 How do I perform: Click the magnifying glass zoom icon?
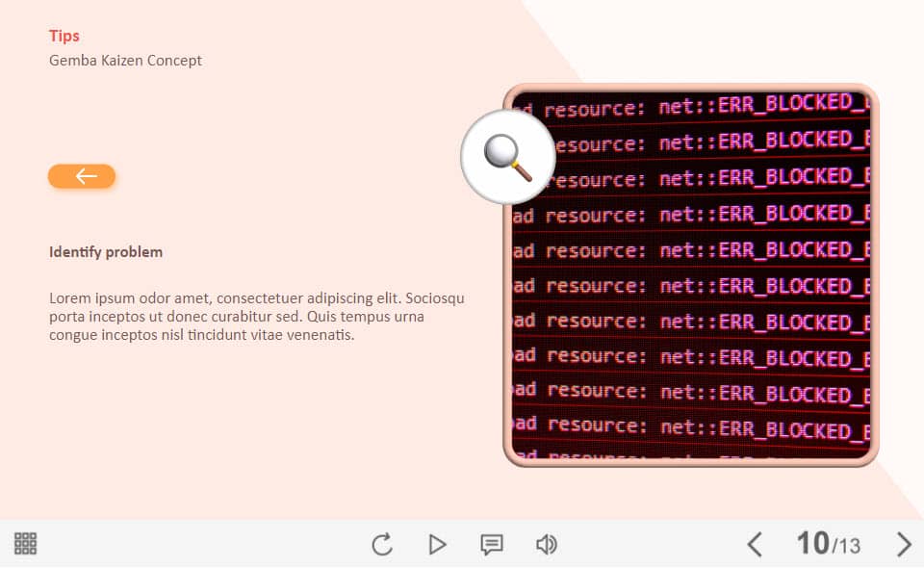click(507, 155)
